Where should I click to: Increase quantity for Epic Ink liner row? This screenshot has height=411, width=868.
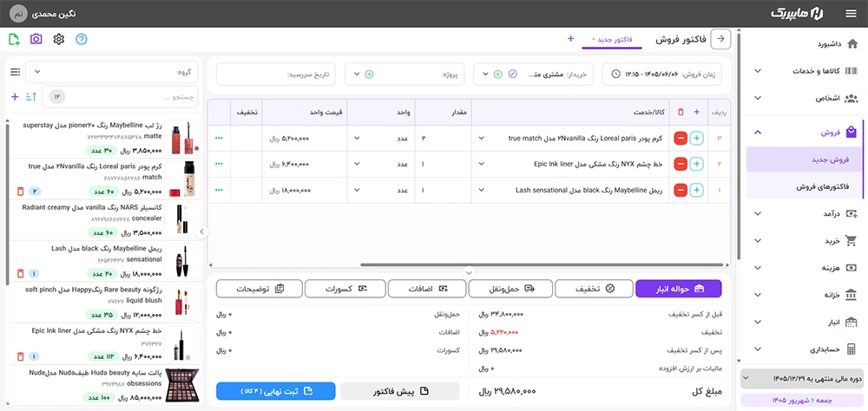696,164
